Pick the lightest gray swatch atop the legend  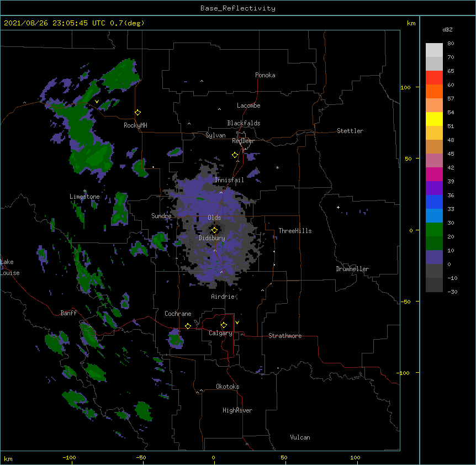coord(434,50)
